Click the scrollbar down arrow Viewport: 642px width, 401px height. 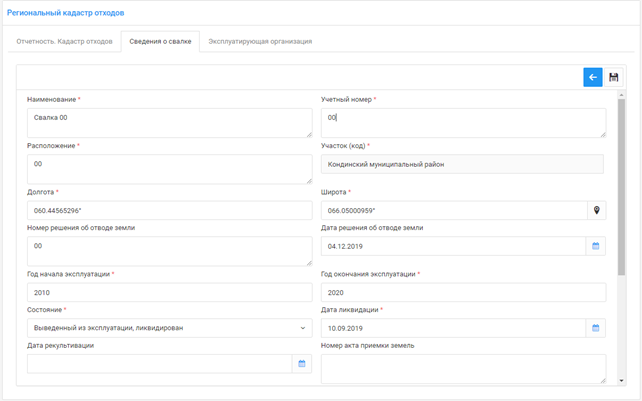[x=621, y=381]
